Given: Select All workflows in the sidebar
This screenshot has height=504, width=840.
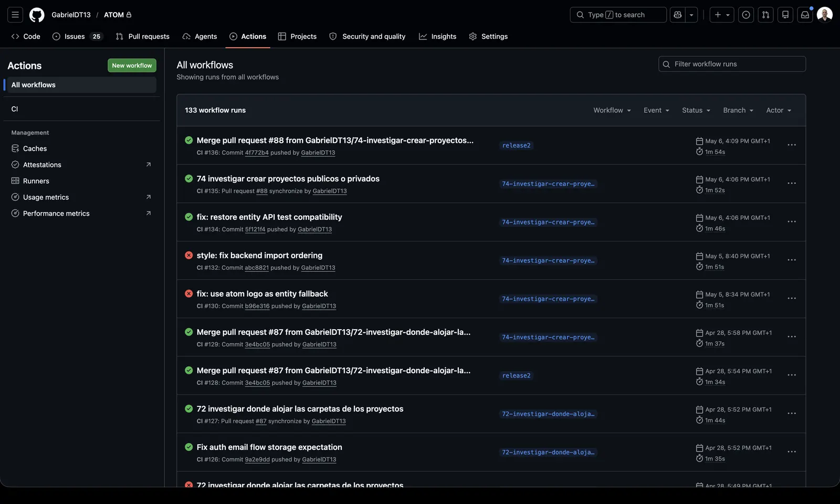Looking at the screenshot, I should point(82,85).
